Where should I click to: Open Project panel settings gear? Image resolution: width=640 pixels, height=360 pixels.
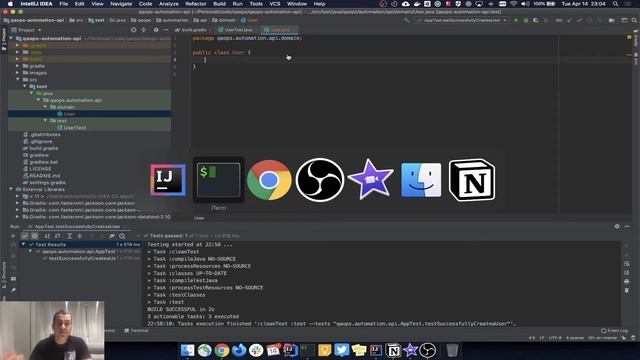tap(156, 30)
